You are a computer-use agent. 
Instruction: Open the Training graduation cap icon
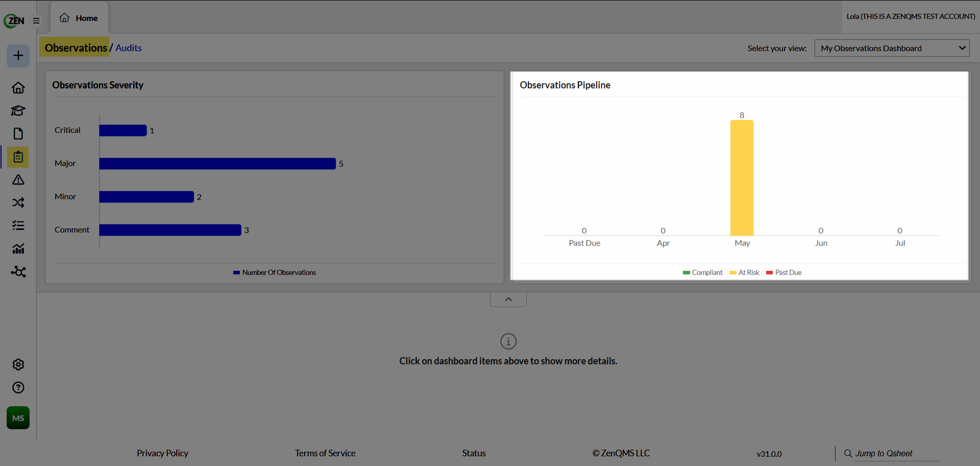[18, 111]
